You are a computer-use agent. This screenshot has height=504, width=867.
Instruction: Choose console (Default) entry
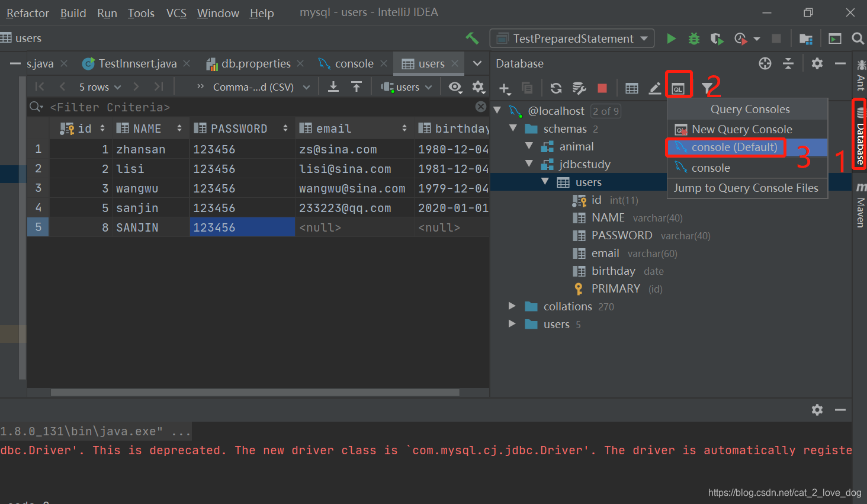pos(747,147)
